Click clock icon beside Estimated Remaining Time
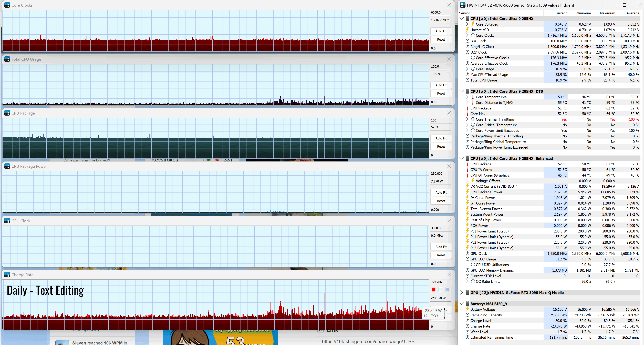The image size is (644, 345). 467,337
